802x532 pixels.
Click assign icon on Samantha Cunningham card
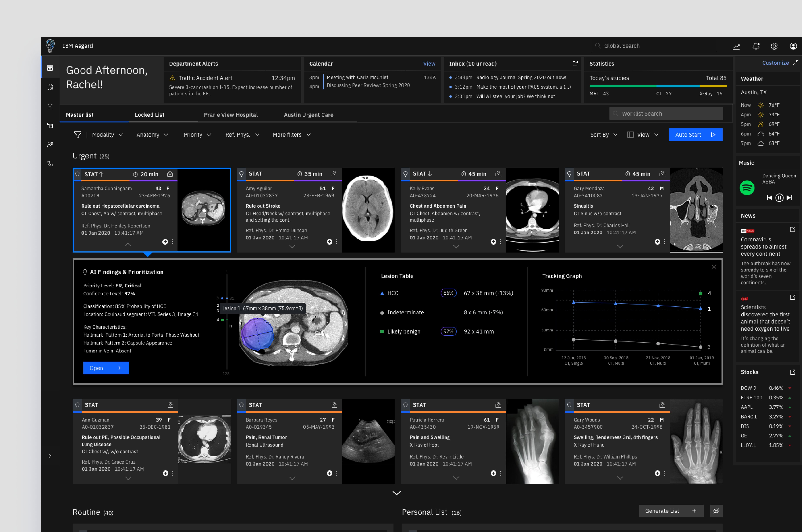pos(170,174)
